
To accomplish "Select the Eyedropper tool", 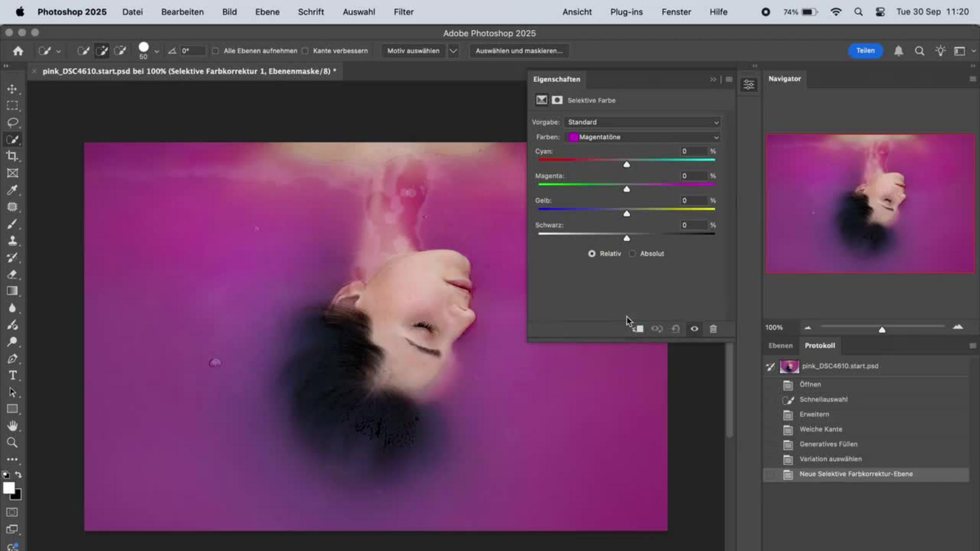I will (x=12, y=190).
